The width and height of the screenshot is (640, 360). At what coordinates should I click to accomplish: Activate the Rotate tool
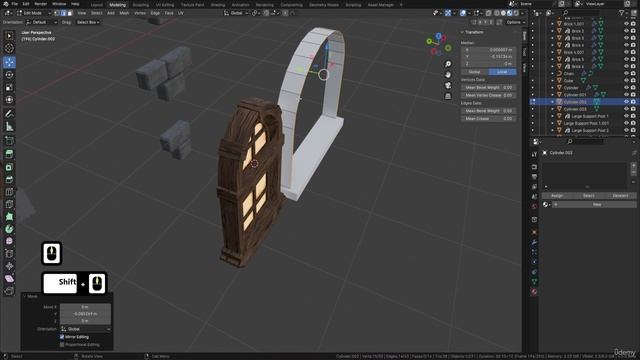coord(9,75)
